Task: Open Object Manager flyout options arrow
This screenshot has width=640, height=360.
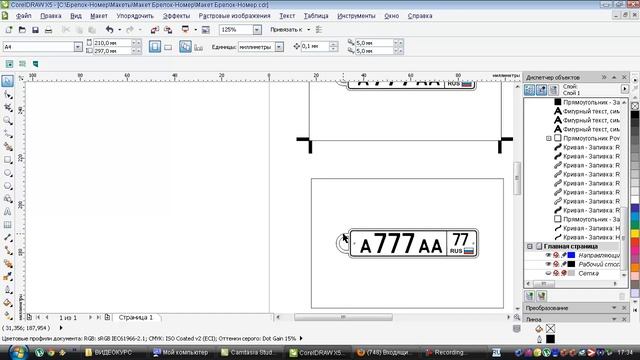Action: (x=625, y=89)
